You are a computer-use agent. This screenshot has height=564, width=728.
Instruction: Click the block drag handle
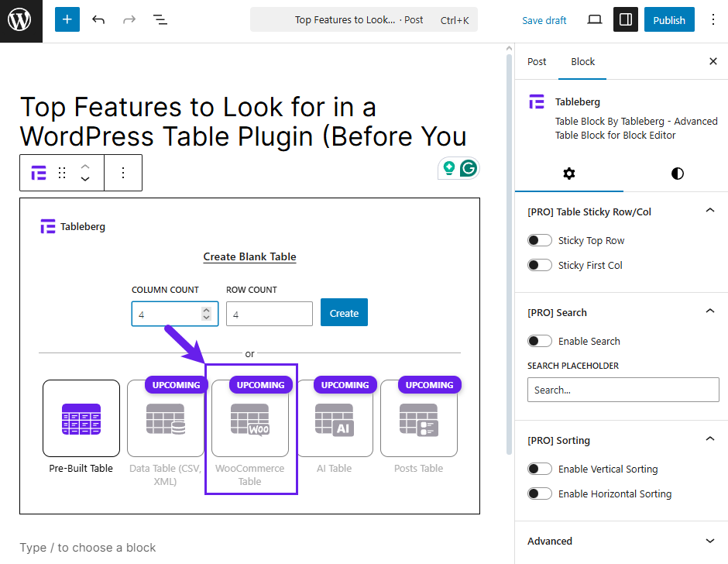click(x=62, y=173)
